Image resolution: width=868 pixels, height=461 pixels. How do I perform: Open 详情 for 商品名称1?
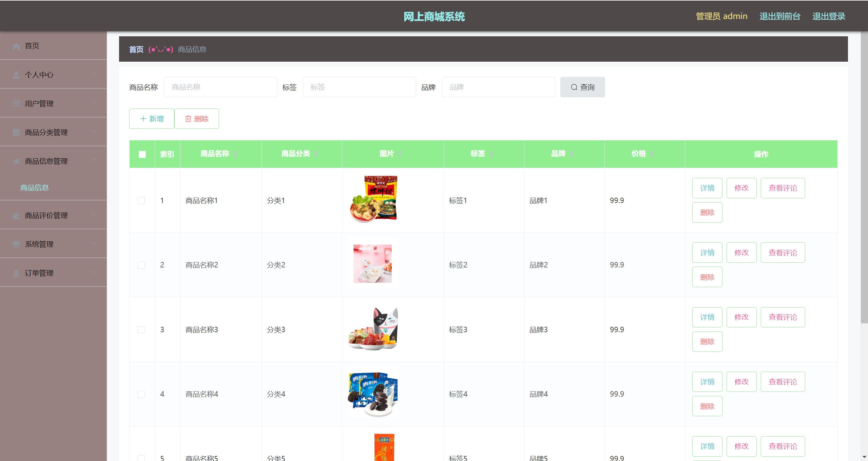(x=707, y=188)
